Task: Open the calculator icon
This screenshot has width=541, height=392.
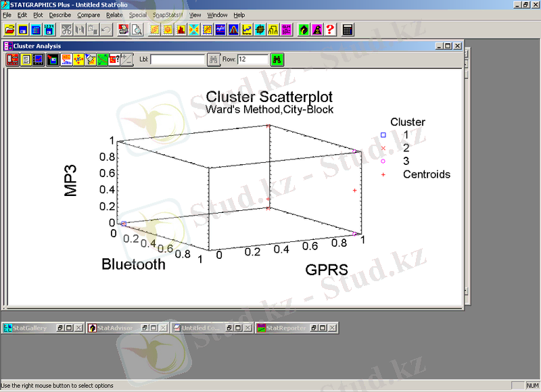Action: coord(347,30)
